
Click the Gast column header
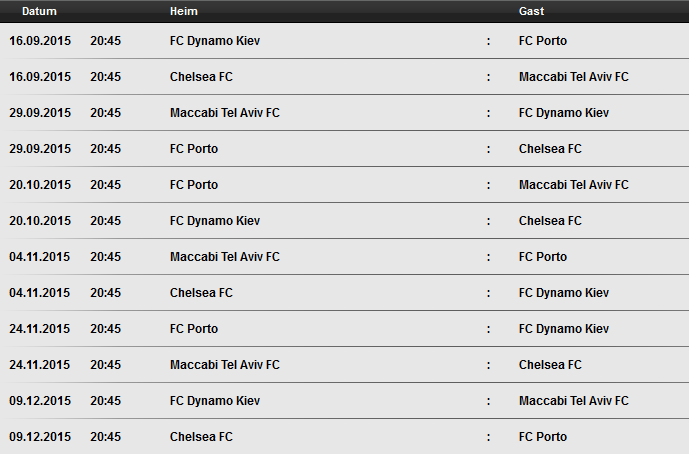(531, 11)
